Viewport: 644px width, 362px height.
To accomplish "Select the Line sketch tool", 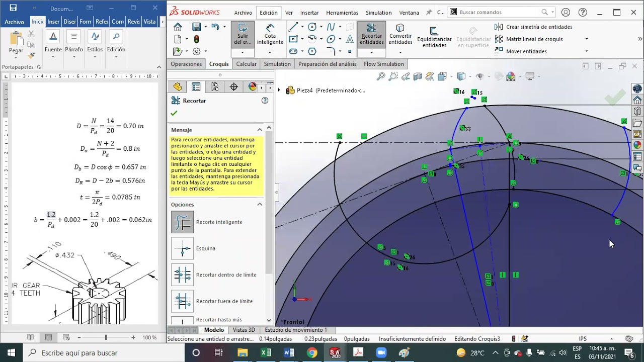I will [293, 27].
